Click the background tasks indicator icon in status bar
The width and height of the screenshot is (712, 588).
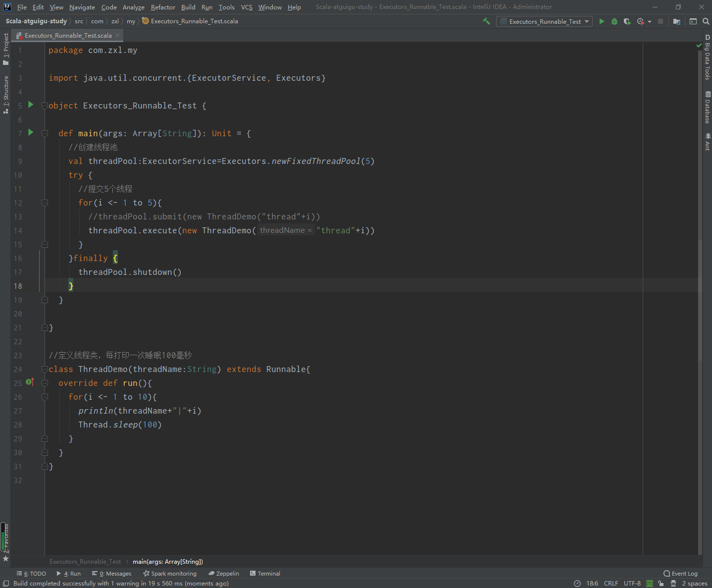click(x=577, y=584)
